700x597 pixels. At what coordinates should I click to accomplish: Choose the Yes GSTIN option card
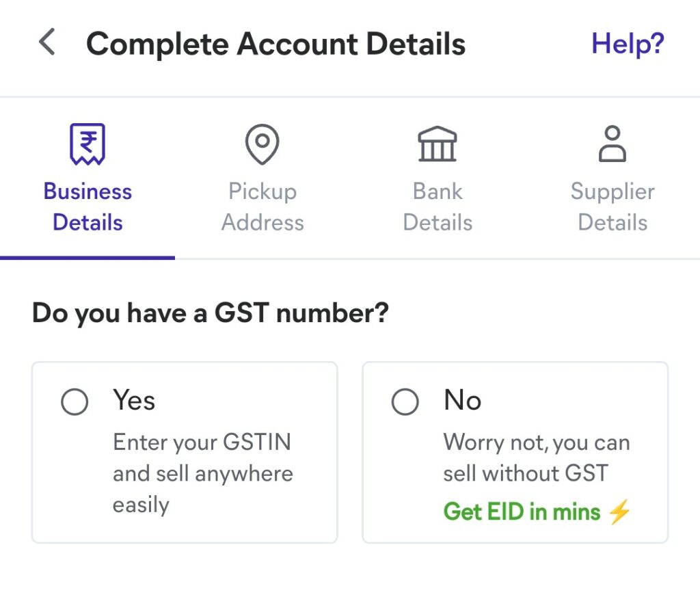click(x=185, y=451)
